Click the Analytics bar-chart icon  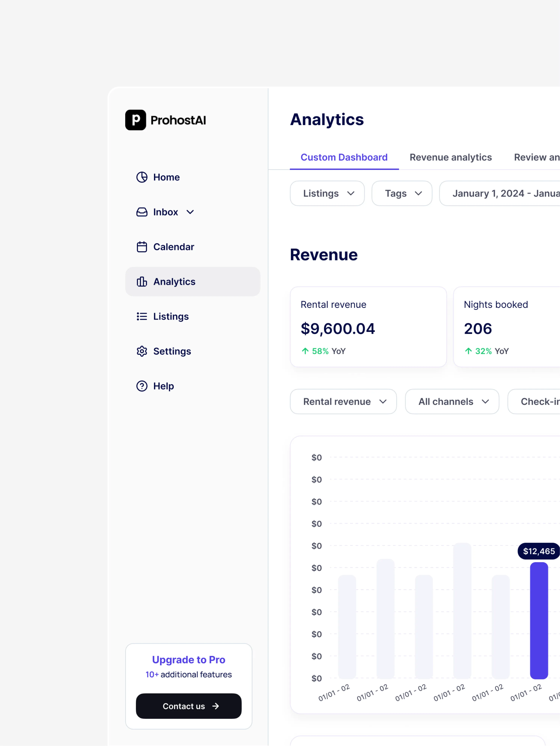pos(142,282)
